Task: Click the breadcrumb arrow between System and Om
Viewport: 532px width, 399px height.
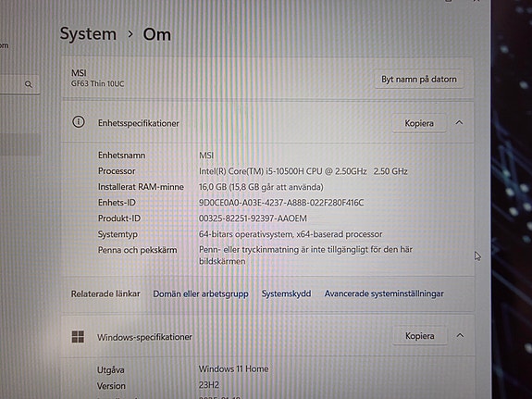Action: tap(130, 34)
